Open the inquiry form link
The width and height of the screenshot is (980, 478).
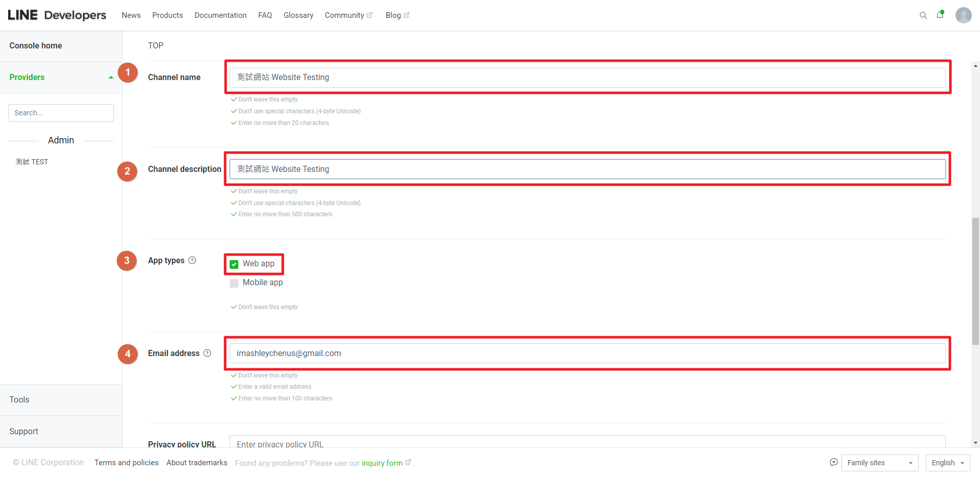(382, 463)
